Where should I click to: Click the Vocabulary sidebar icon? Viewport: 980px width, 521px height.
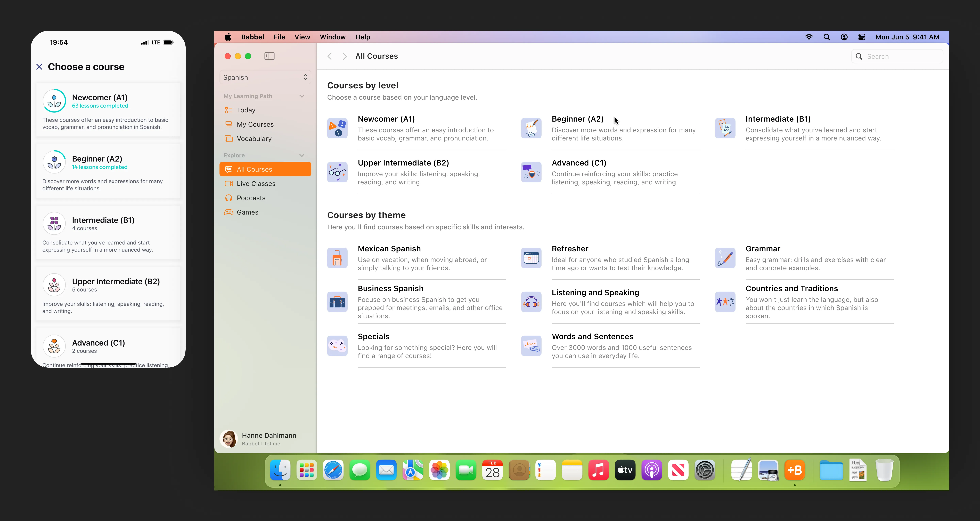[229, 139]
